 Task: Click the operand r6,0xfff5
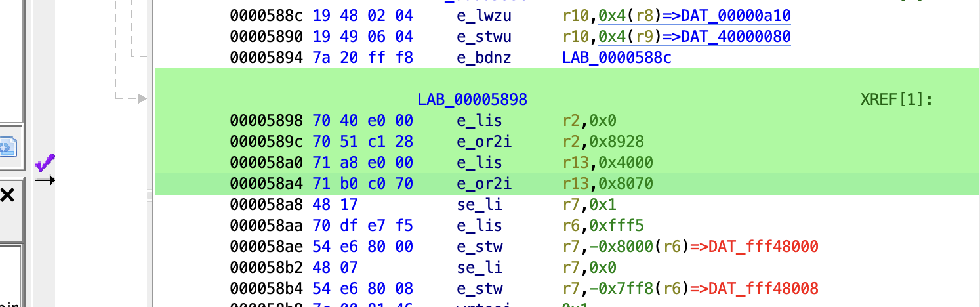[x=603, y=226]
